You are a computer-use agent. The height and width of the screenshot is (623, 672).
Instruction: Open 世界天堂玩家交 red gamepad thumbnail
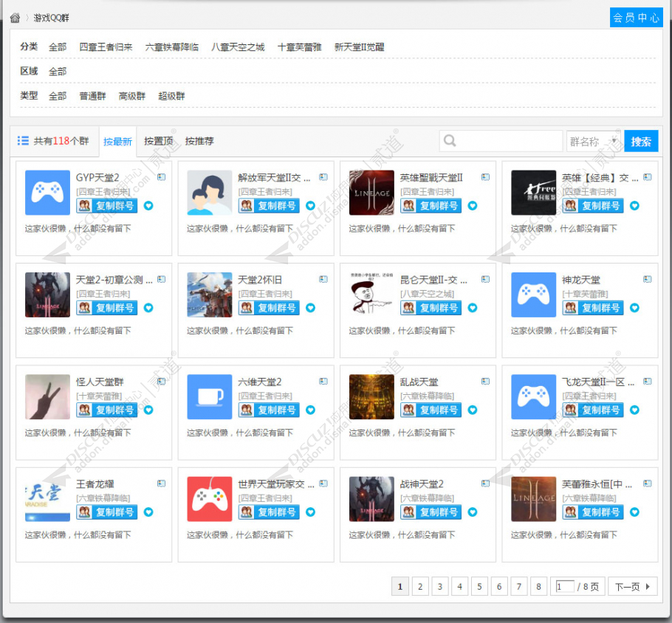click(210, 499)
